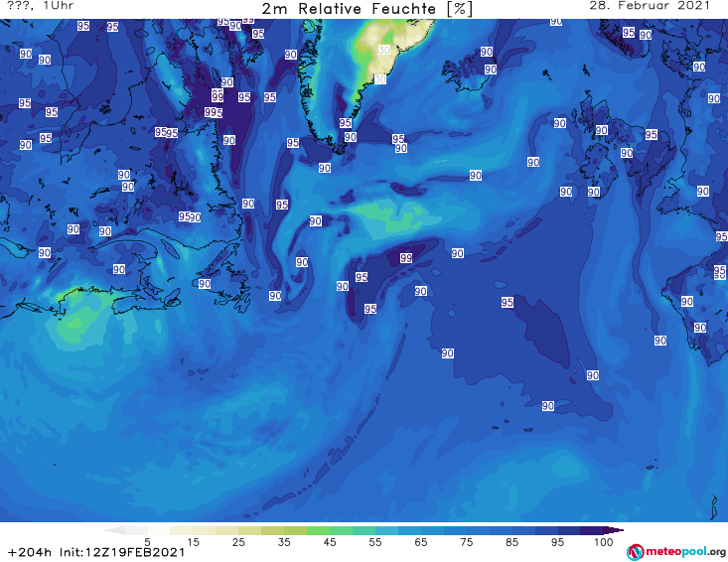Click the '5' value on the color scale

point(147,542)
